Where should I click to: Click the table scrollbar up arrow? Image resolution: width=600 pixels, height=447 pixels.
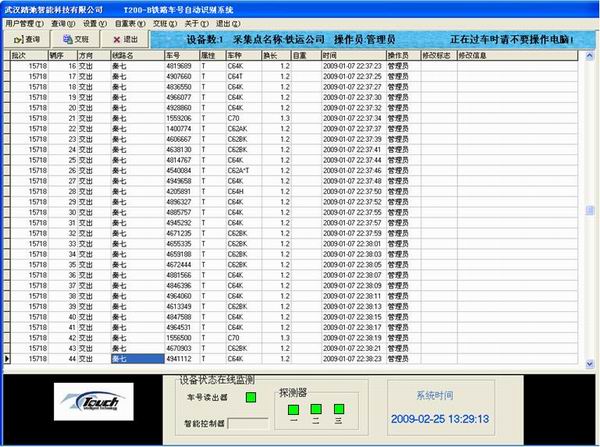(x=590, y=54)
